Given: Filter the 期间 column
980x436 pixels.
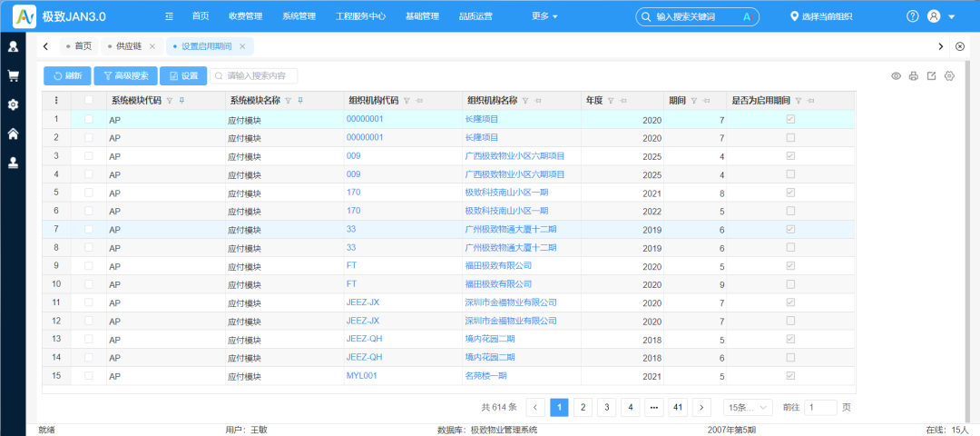Looking at the screenshot, I should click(x=694, y=101).
